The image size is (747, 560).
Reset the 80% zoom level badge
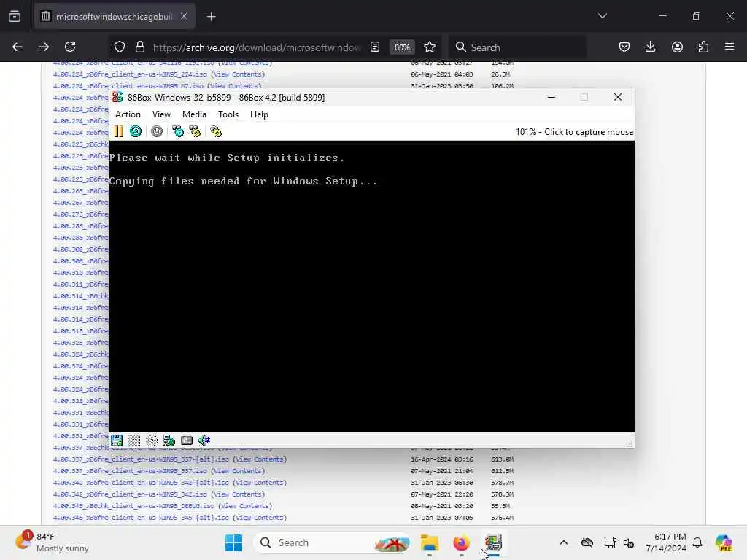click(402, 47)
